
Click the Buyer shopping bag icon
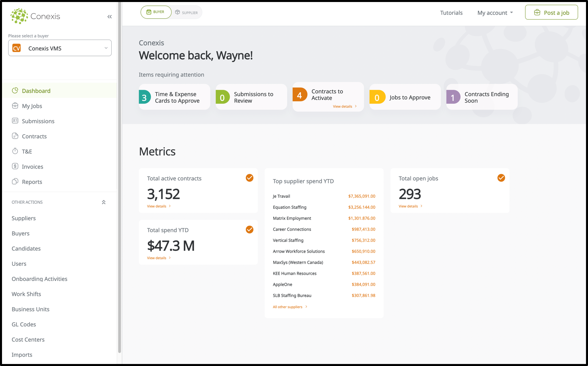[x=149, y=12]
